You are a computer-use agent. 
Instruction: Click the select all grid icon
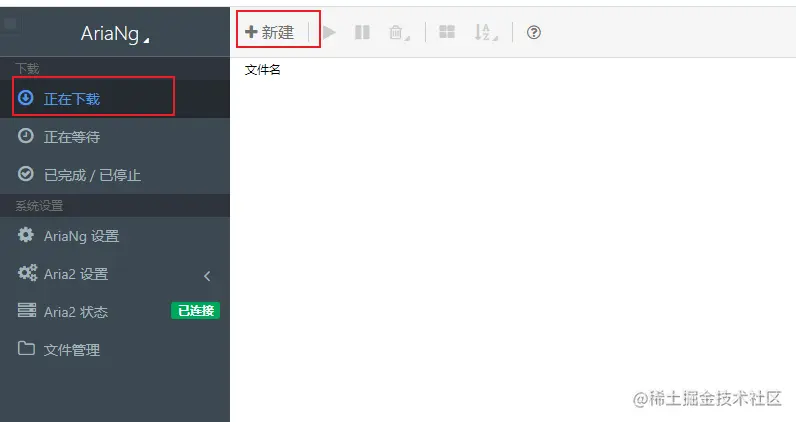tap(447, 32)
